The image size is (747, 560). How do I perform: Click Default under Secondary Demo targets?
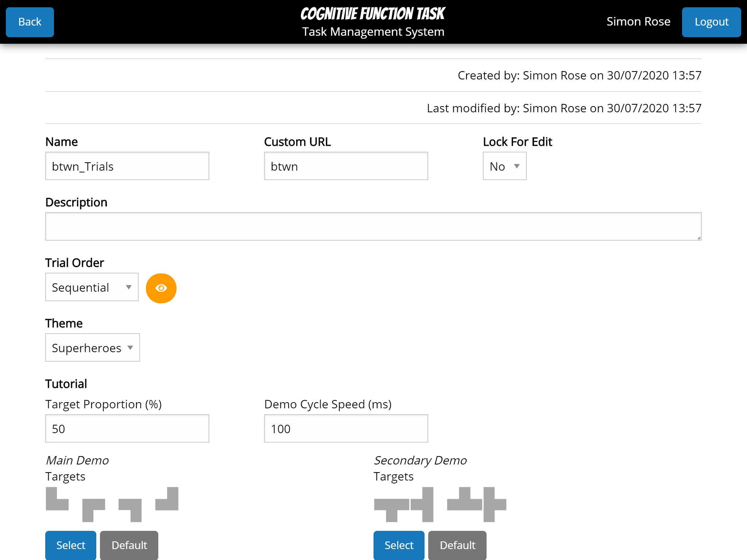point(457,545)
